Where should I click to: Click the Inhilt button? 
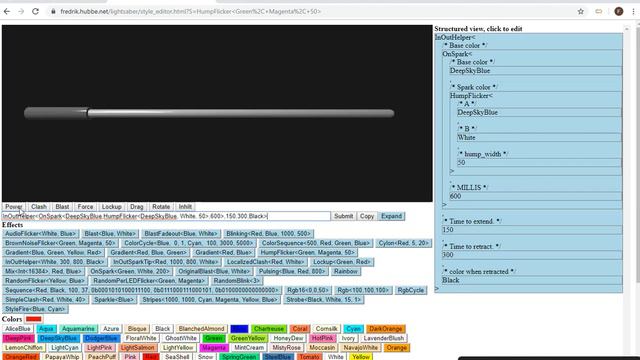[x=185, y=207]
